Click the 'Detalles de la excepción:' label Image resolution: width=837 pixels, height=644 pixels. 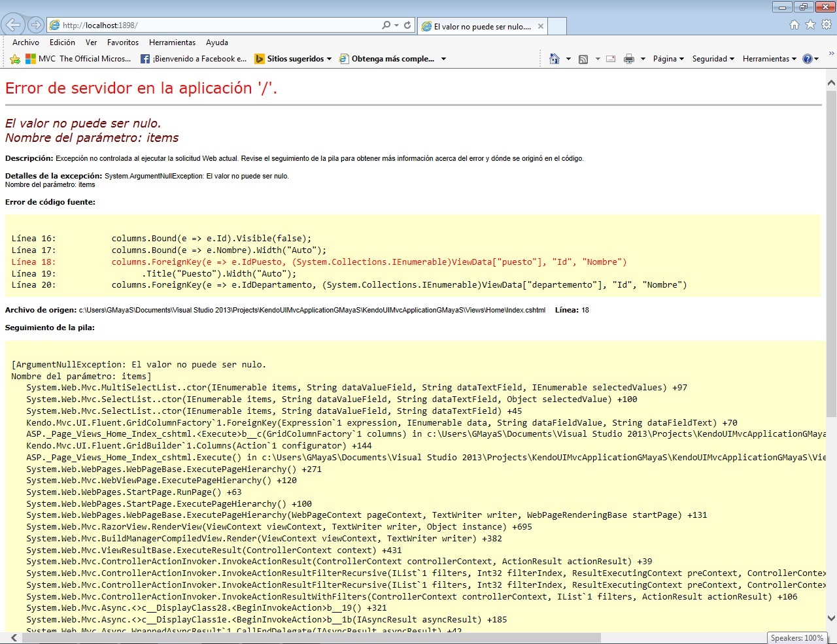pos(54,176)
